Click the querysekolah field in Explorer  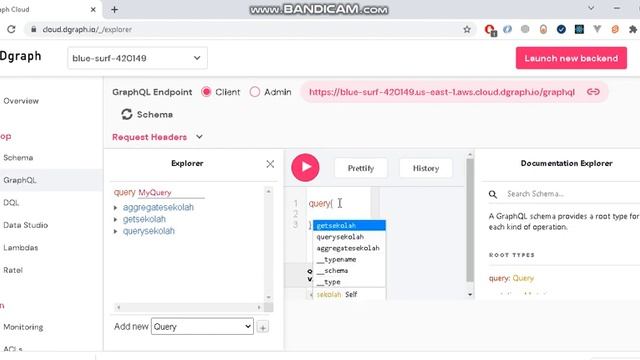(x=149, y=231)
